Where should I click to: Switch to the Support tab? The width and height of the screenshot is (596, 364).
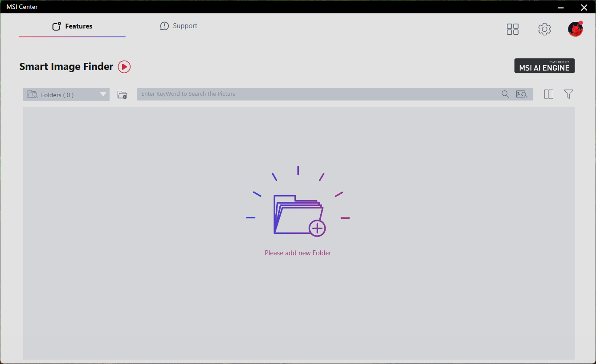179,26
